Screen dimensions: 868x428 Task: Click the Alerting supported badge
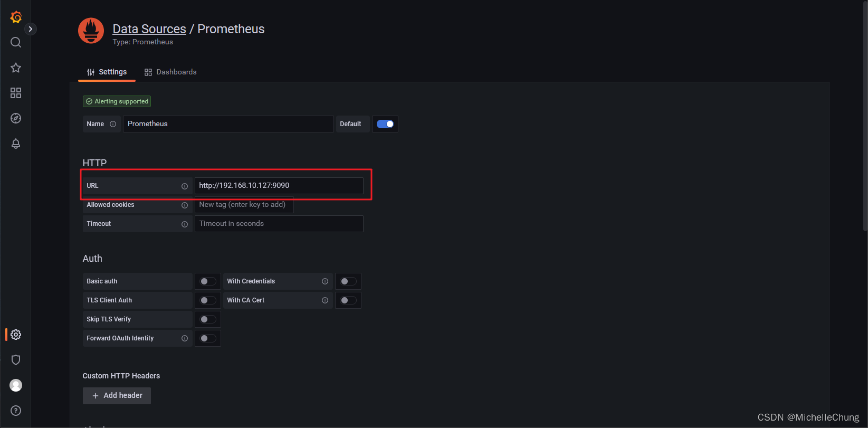(x=117, y=101)
